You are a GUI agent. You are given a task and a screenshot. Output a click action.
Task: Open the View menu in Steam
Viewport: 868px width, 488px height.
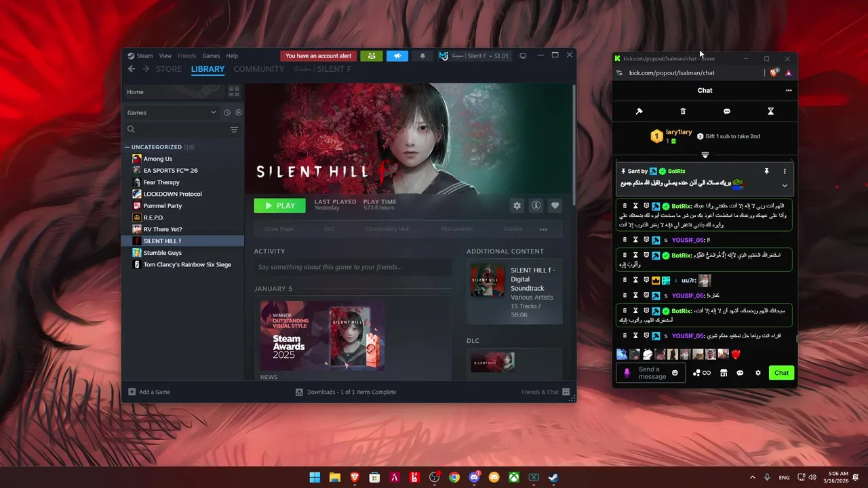pos(165,56)
